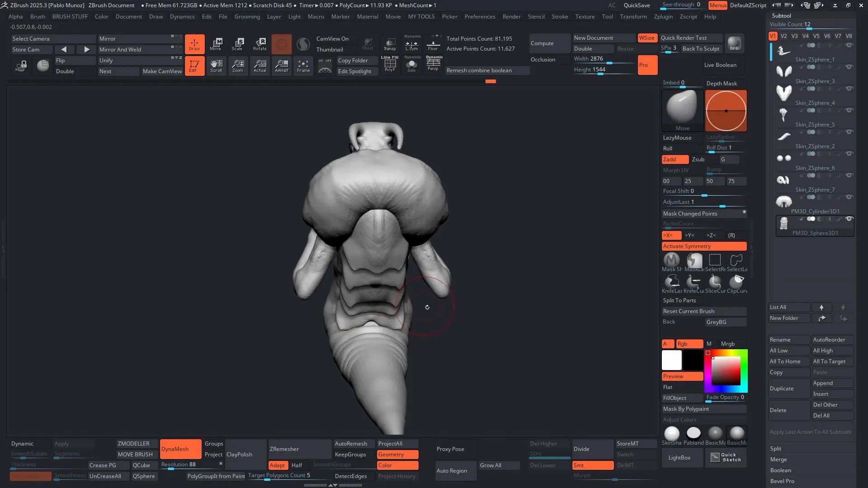Enable Transp transparency icon
This screenshot has height=488, width=868.
390,44
